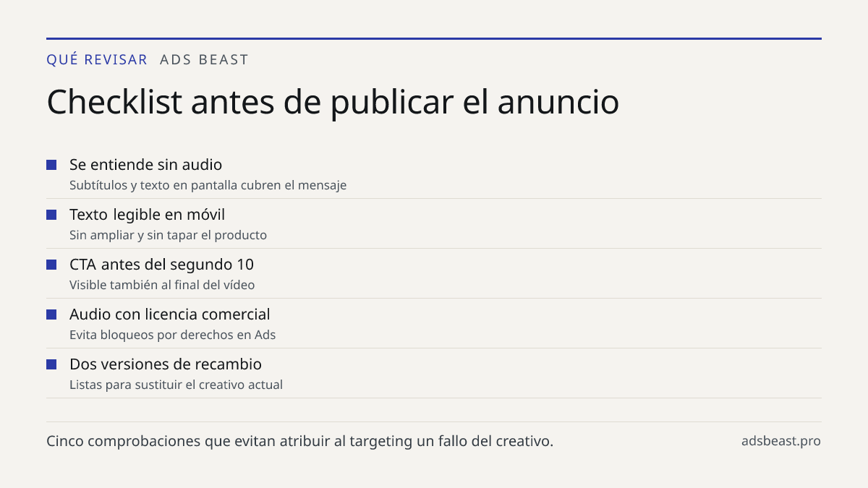Click the blue bullet beside 'Audio con licencia comercial'

pos(51,314)
